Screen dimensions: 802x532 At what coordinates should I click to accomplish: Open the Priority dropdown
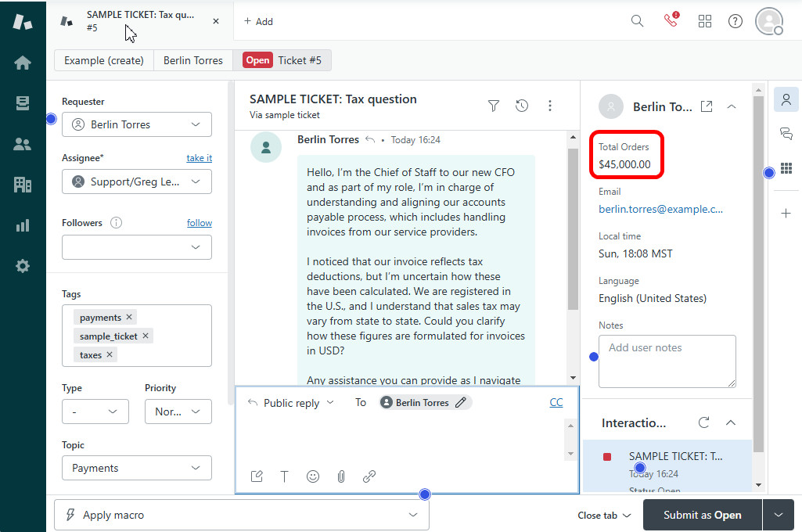(178, 412)
